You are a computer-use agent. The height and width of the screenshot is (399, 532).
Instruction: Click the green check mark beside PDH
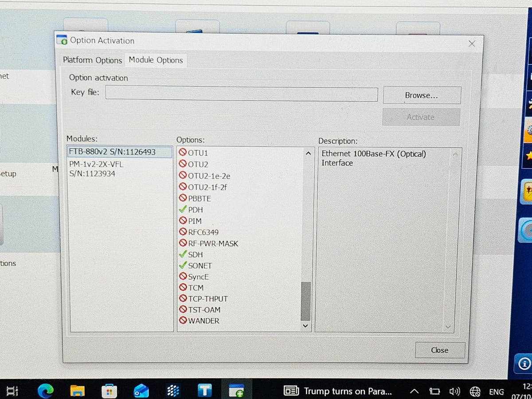pos(183,209)
